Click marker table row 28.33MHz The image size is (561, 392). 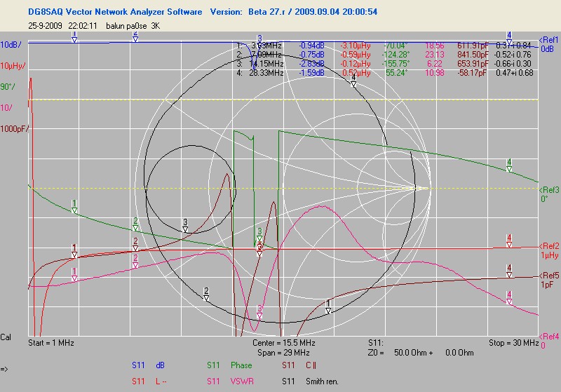384,73
